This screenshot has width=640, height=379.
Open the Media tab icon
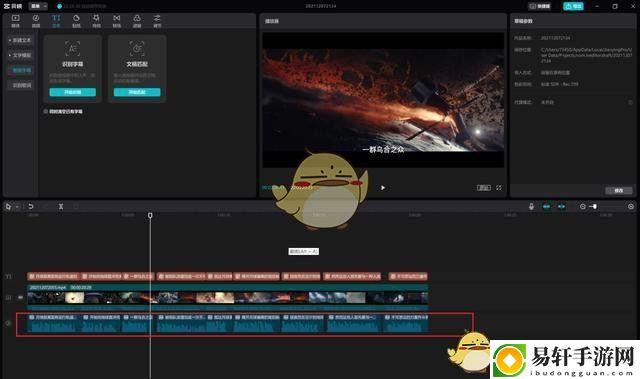tap(16, 20)
